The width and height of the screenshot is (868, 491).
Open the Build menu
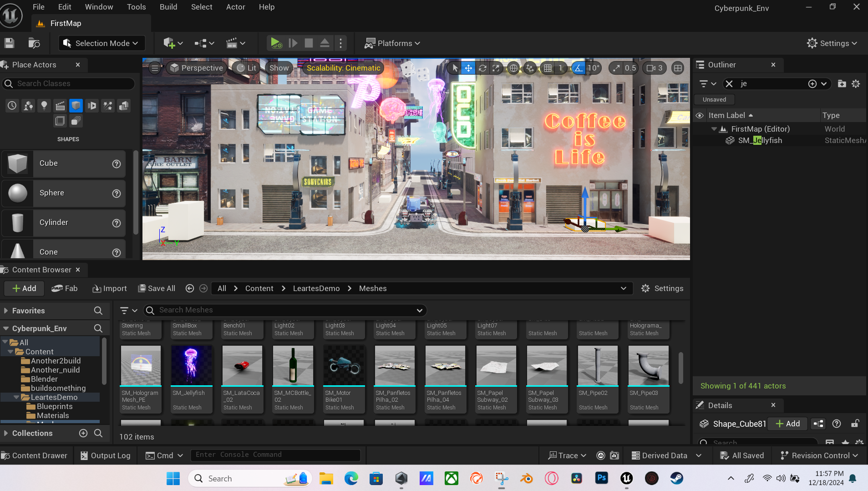click(168, 7)
